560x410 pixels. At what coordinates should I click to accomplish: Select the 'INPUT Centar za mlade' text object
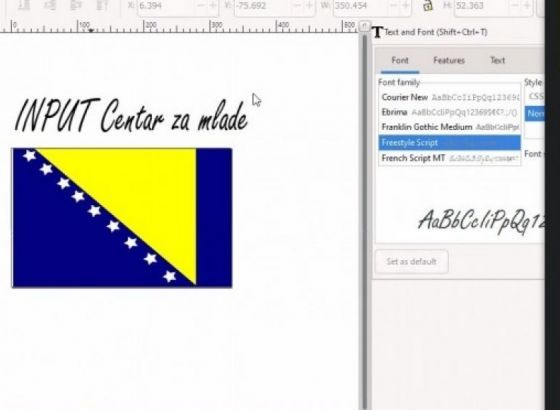coord(131,115)
